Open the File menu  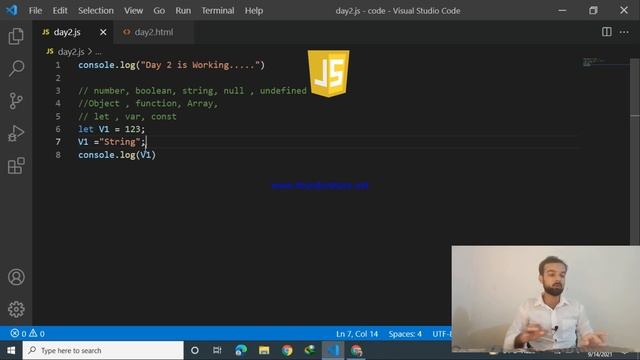(x=35, y=11)
